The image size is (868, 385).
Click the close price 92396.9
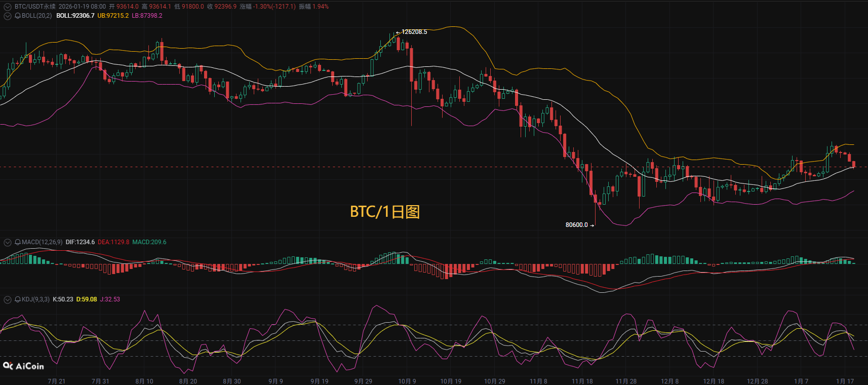coord(225,7)
